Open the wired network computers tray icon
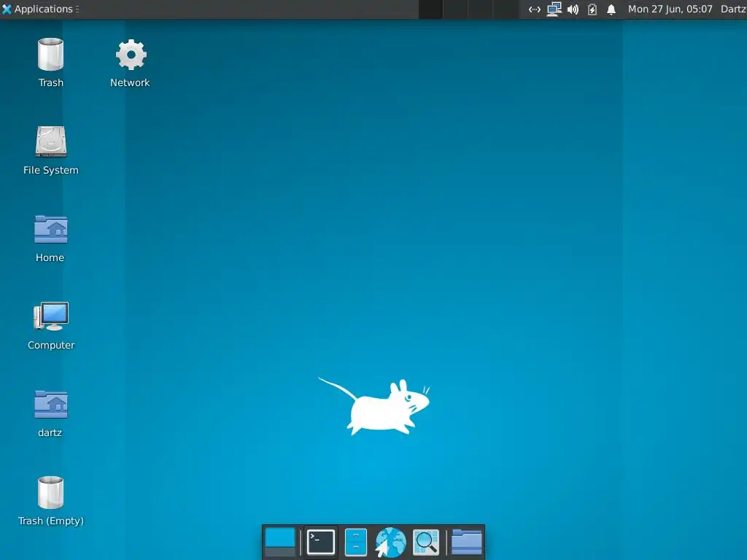This screenshot has height=560, width=747. (554, 9)
